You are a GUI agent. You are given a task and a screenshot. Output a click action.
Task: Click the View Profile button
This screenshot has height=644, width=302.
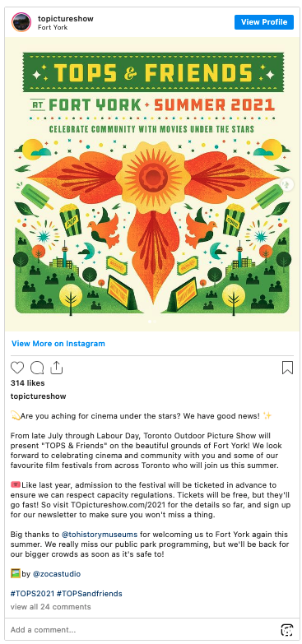[x=264, y=22]
